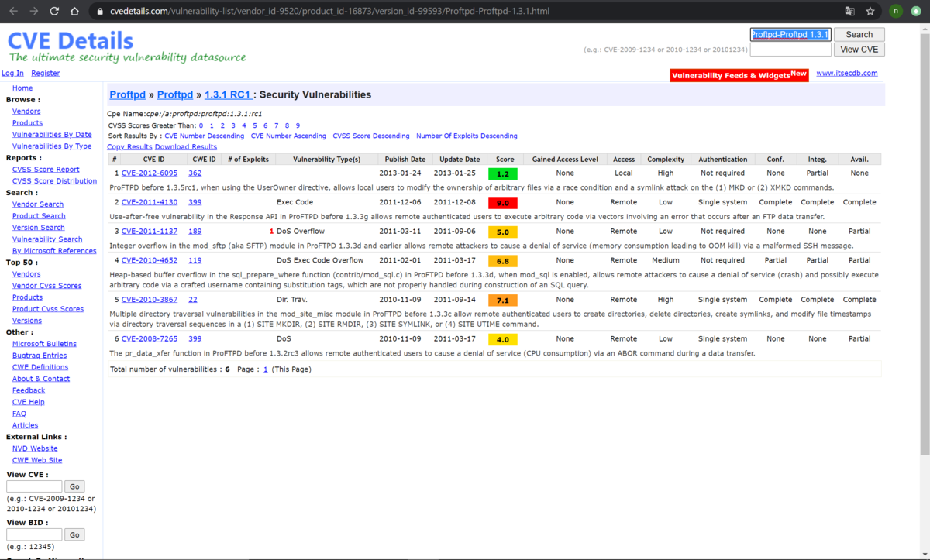Click the sidebar View CVE input

tap(34, 486)
